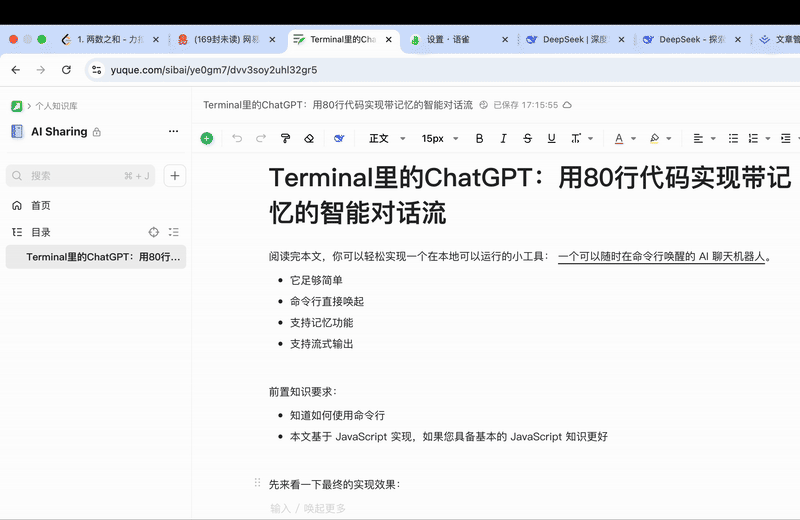Viewport: 800px width, 520px height.
Task: Open the AI Sharing more options menu
Action: [173, 131]
